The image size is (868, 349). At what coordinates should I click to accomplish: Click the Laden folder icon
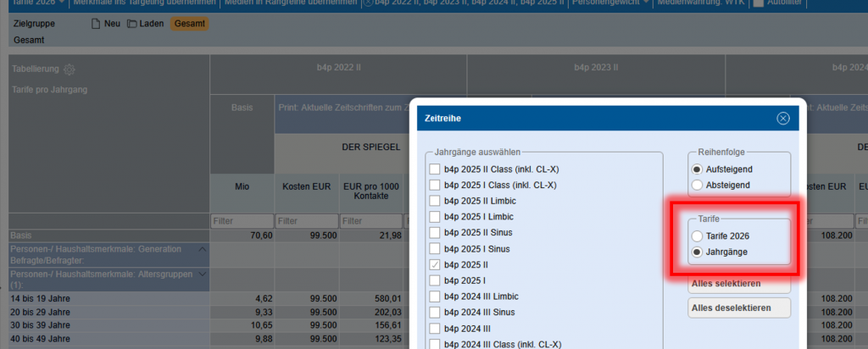[131, 24]
